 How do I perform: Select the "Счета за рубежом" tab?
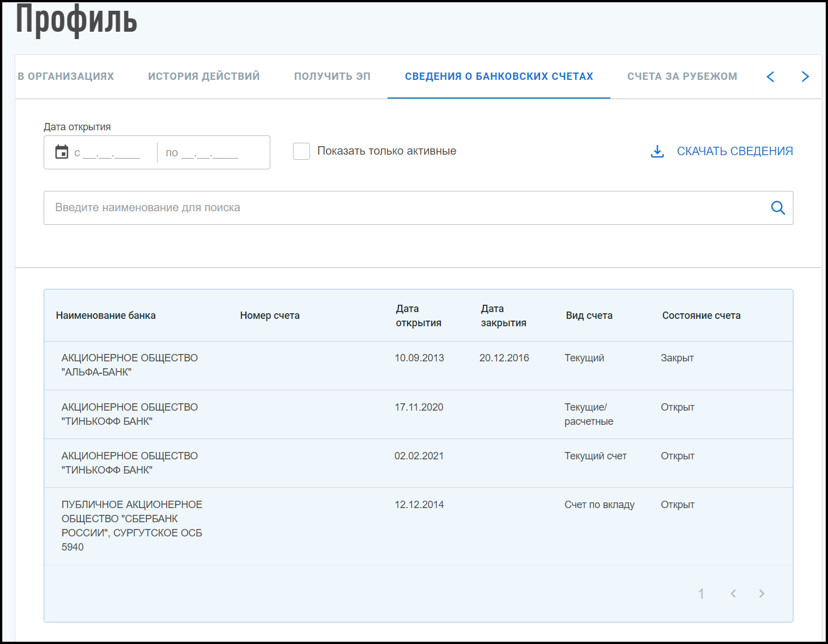coord(682,76)
